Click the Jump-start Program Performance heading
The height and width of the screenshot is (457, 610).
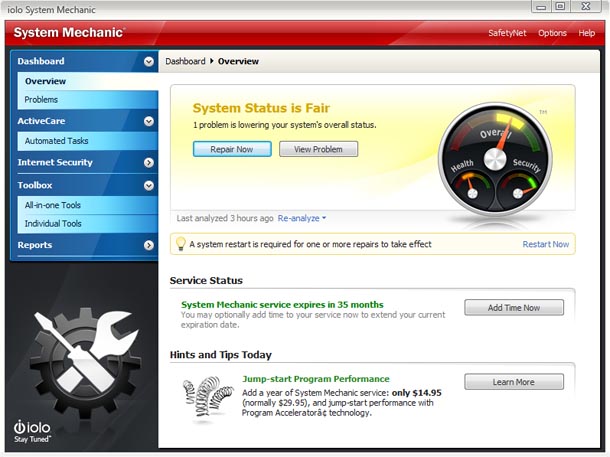(316, 379)
